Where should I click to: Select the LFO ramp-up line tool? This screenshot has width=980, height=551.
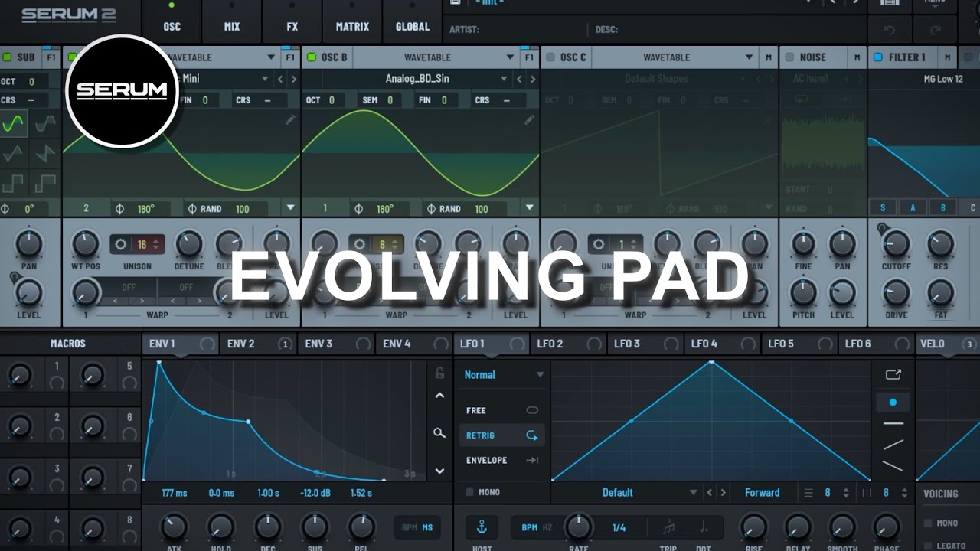(893, 445)
